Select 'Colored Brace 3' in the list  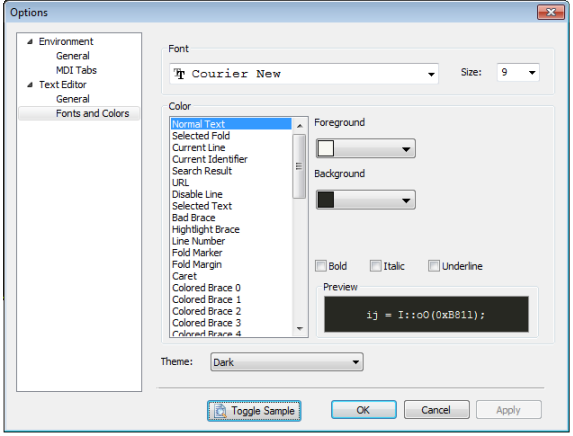click(x=231, y=323)
